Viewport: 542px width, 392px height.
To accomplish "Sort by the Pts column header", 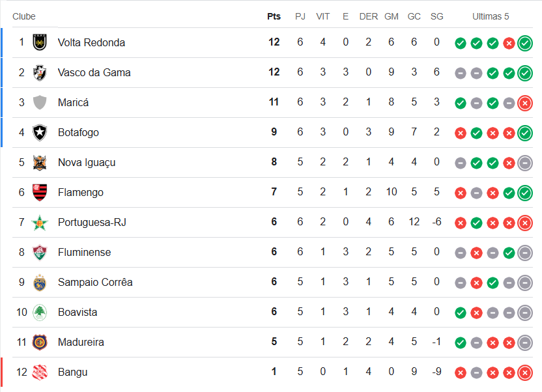I will click(x=274, y=16).
